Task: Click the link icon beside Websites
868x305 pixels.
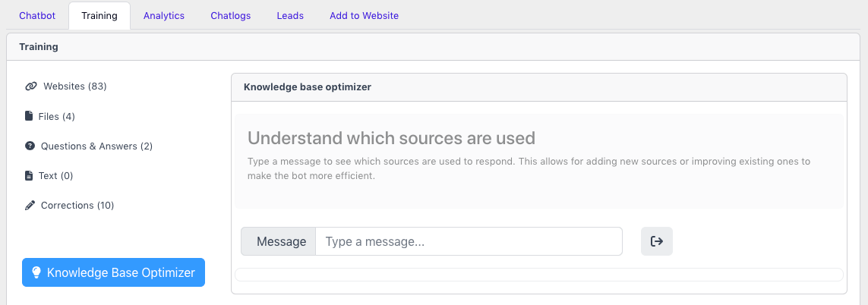Action: pyautogui.click(x=31, y=86)
